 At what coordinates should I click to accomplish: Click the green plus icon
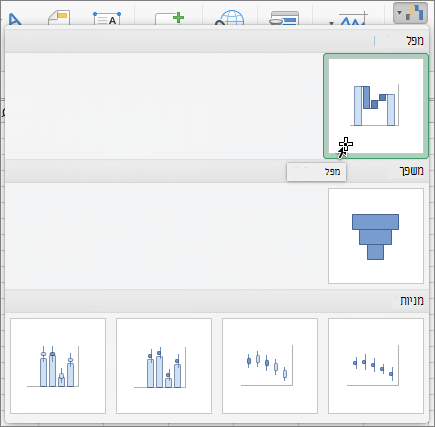[x=178, y=18]
